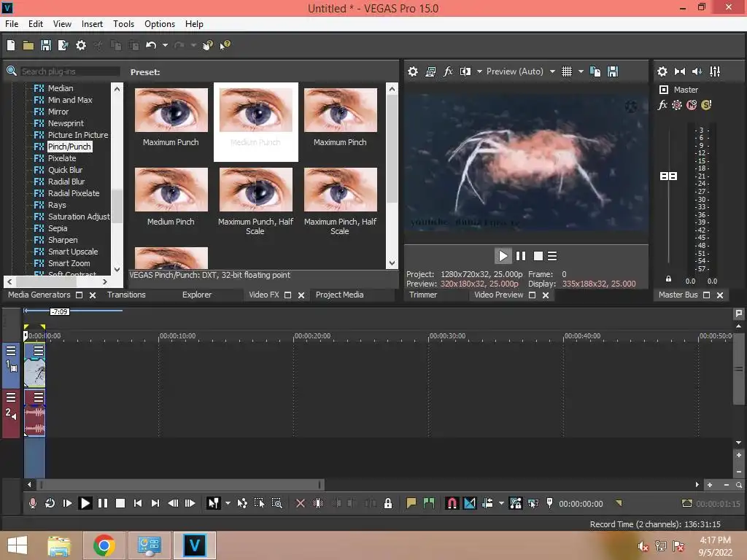Click the Search plug-ins field
The height and width of the screenshot is (560, 747).
click(69, 71)
